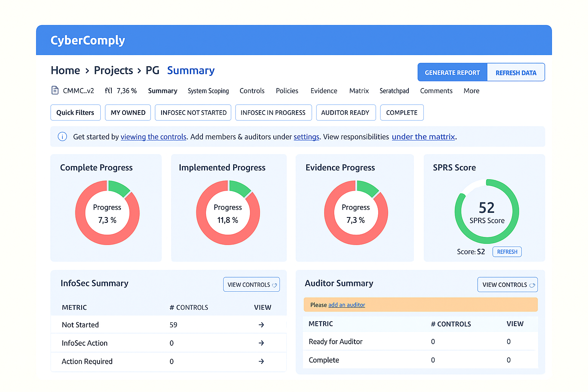Enable the Auditor Ready filter
Viewport: 588px width, 392px height.
(345, 113)
